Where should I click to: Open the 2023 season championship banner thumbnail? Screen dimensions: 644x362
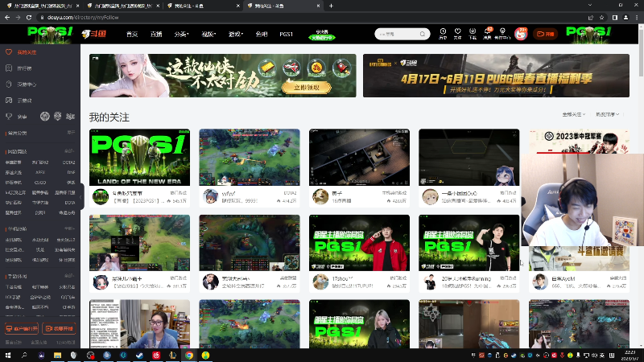click(579, 142)
